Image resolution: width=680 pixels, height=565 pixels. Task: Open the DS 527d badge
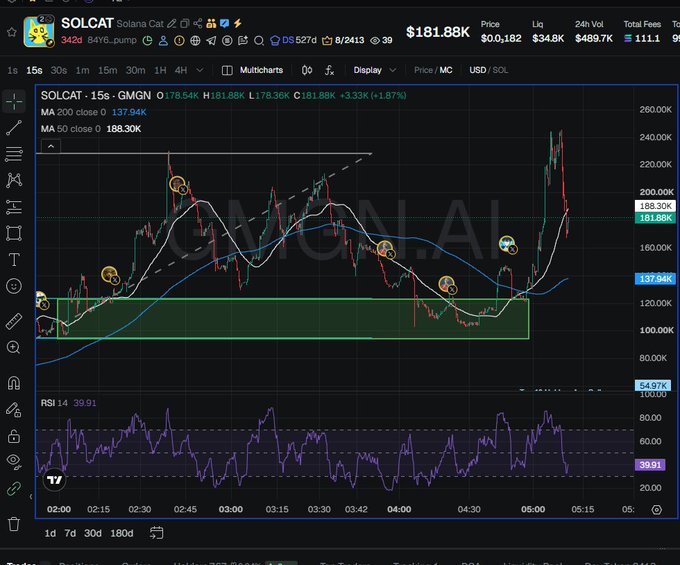293,40
